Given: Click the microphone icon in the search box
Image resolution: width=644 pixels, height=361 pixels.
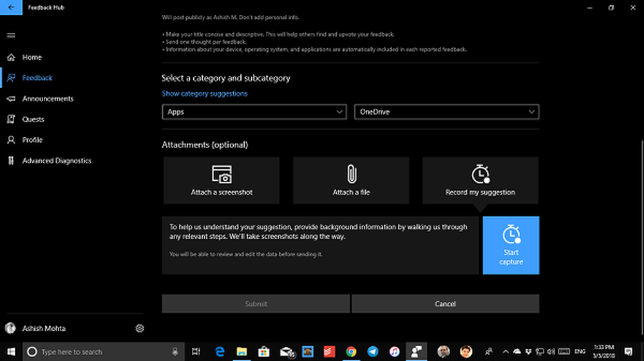Looking at the screenshot, I should tap(175, 352).
